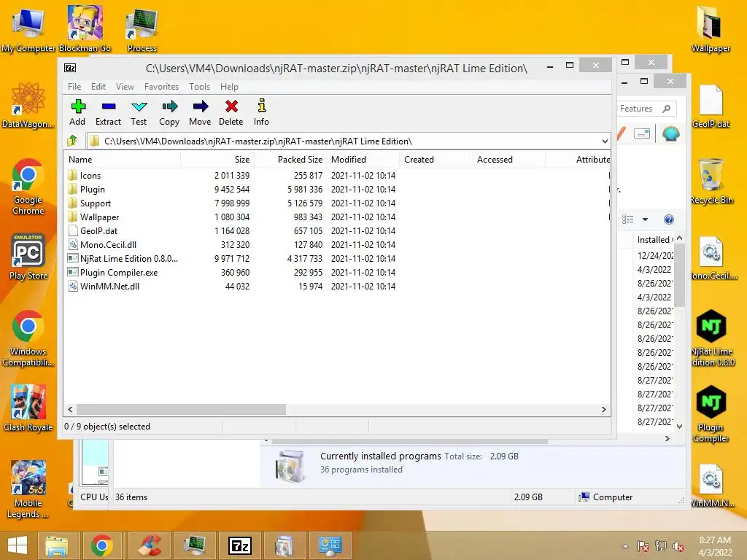Open Google Chrome desktop shortcut

point(28,187)
